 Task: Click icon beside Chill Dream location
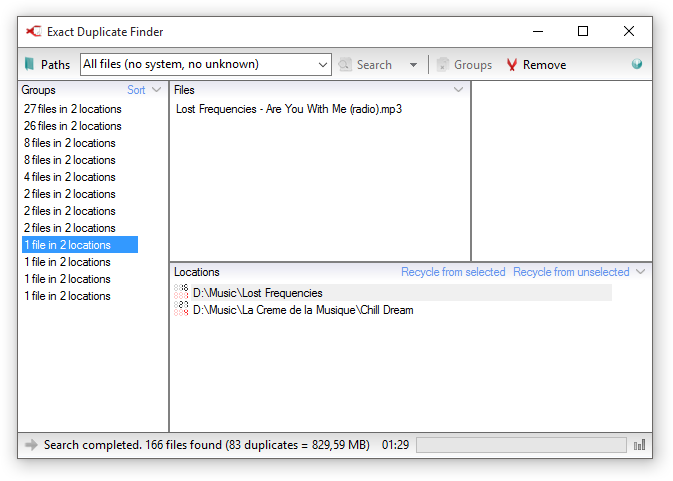point(181,309)
